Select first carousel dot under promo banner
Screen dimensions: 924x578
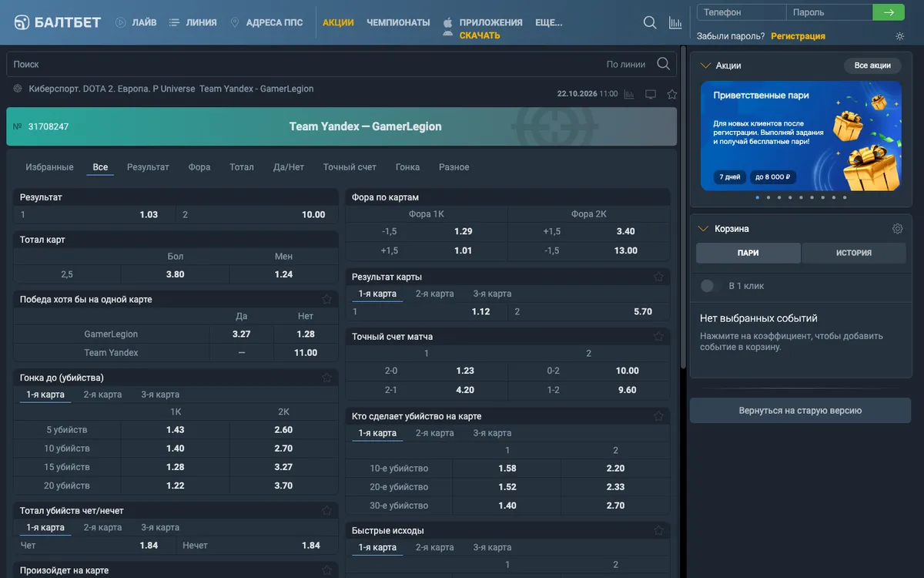click(757, 197)
